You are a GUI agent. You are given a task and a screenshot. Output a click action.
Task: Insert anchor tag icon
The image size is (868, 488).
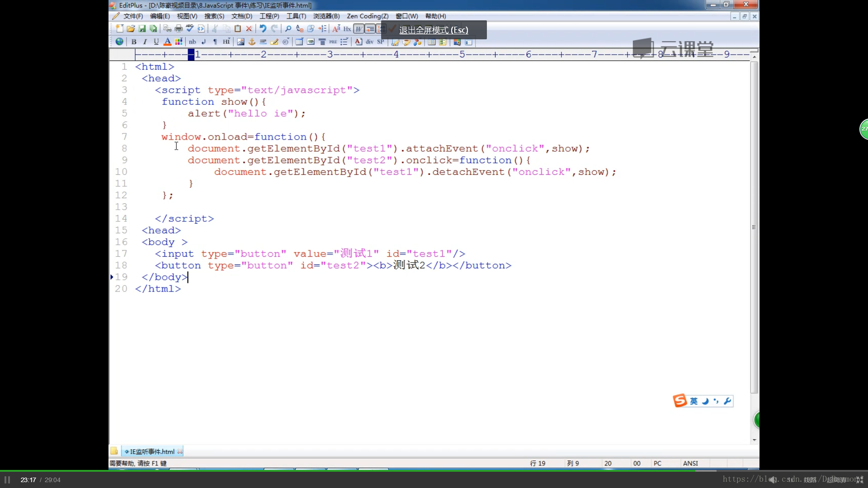tap(252, 42)
